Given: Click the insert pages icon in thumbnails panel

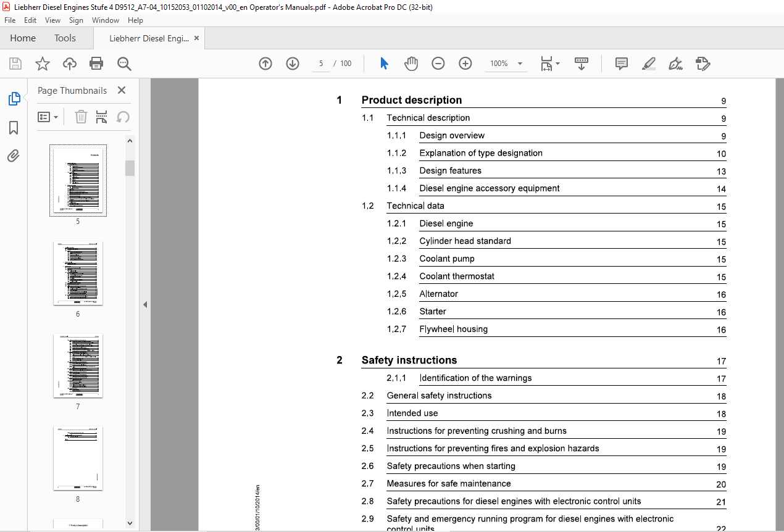Looking at the screenshot, I should pyautogui.click(x=102, y=117).
